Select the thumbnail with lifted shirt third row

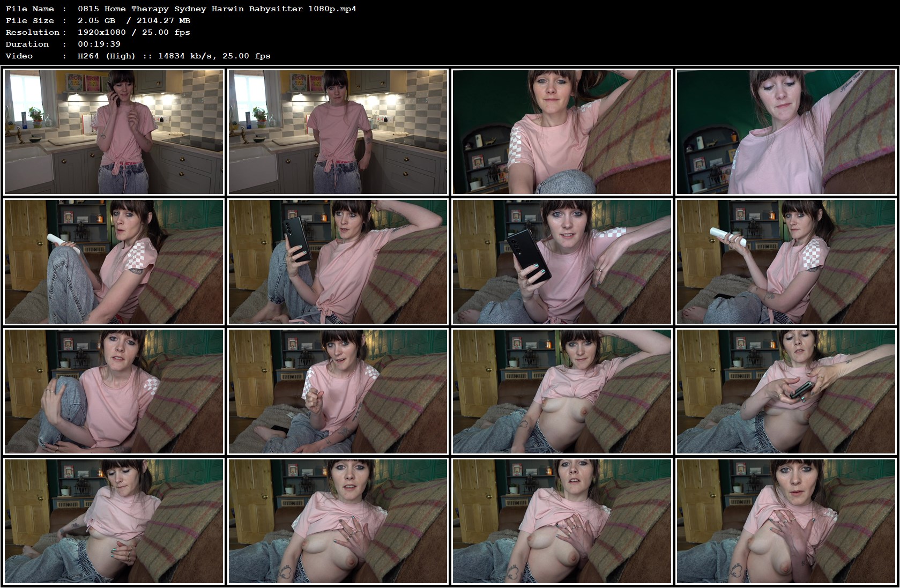[562, 391]
